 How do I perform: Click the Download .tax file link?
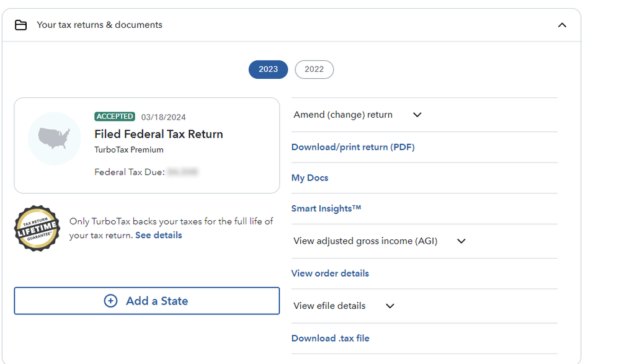[x=331, y=339]
